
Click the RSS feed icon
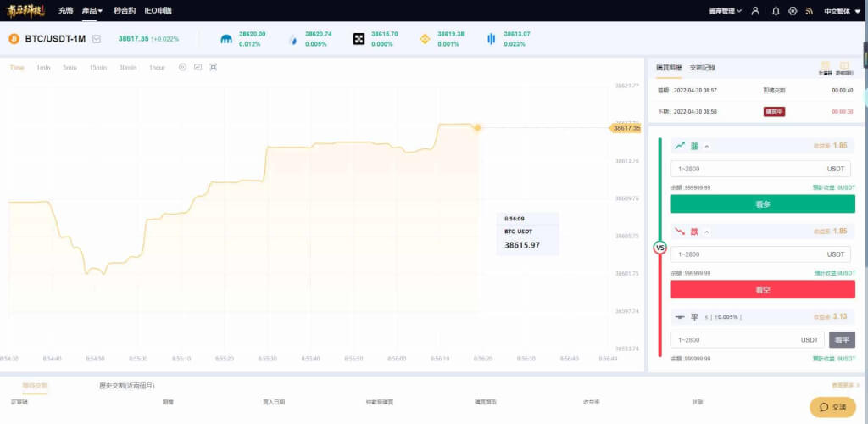click(810, 10)
